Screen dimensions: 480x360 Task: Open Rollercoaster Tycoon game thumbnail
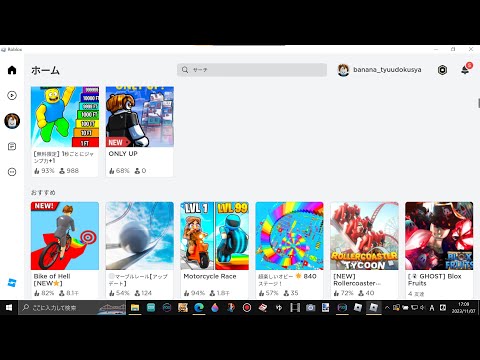(364, 236)
